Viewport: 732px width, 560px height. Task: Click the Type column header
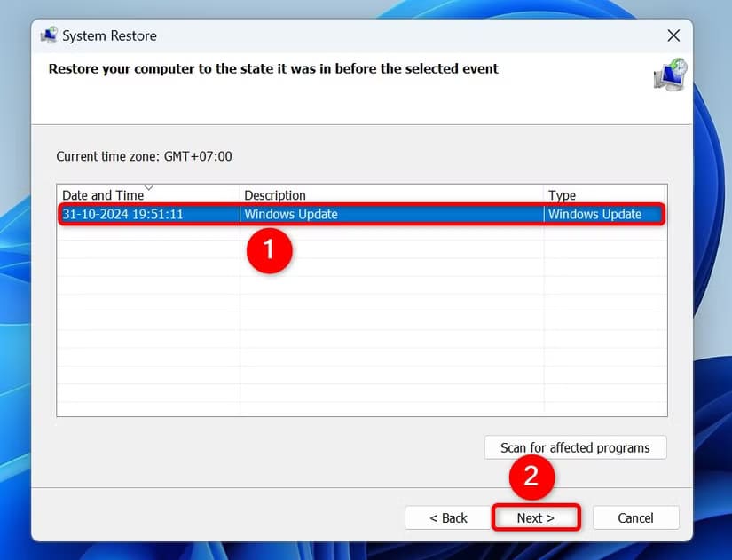[x=604, y=194]
